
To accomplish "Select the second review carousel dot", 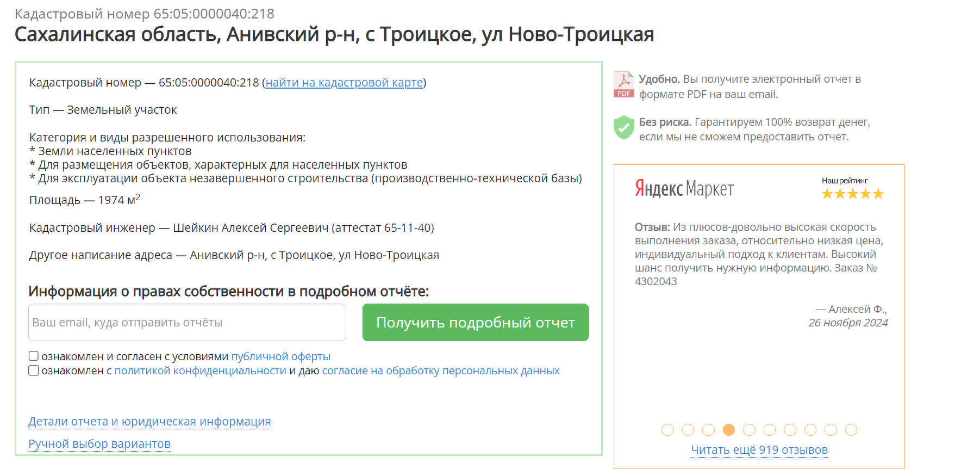I will click(x=688, y=430).
